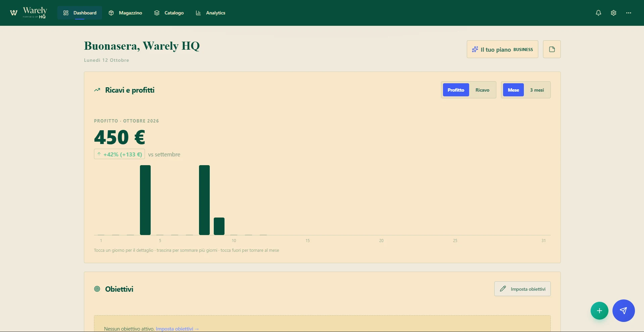
Task: Switch to the Catalogo tab
Action: [169, 13]
